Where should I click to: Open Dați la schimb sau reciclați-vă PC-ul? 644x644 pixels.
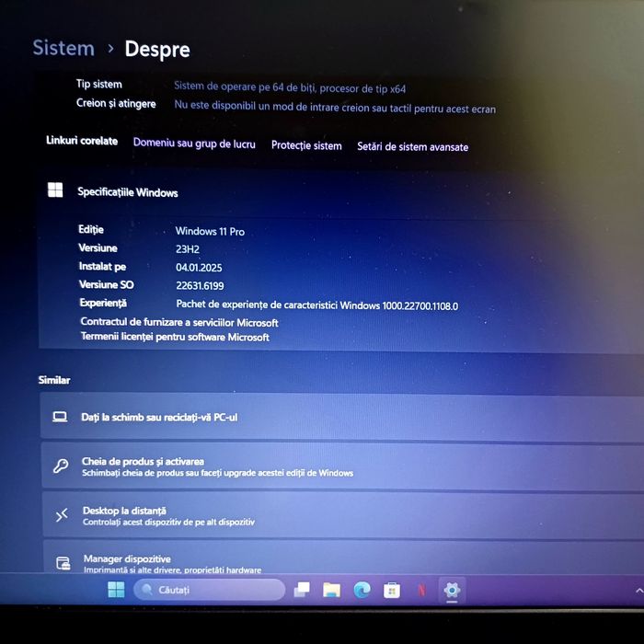pos(341,418)
